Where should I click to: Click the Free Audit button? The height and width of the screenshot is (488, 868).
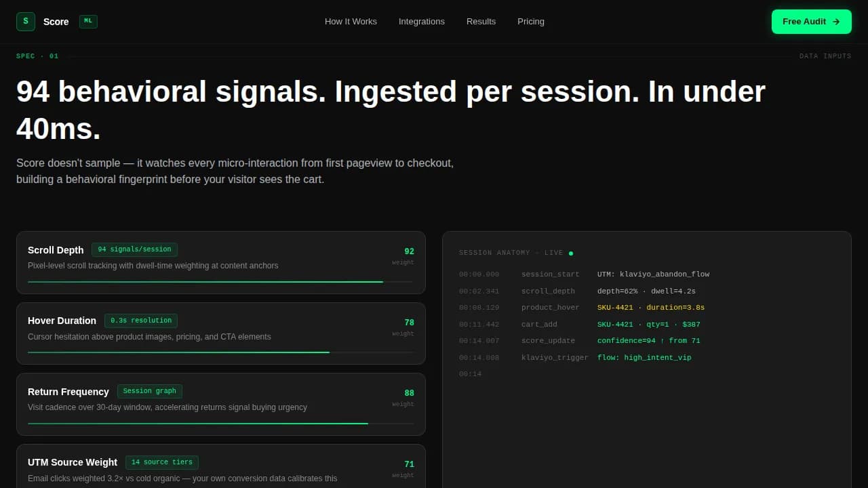[x=811, y=21]
